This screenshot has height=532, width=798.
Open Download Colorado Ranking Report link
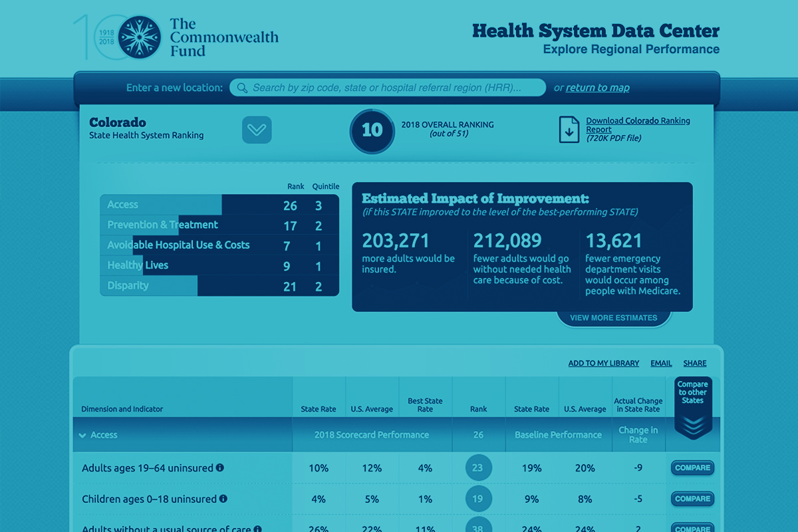[638, 125]
